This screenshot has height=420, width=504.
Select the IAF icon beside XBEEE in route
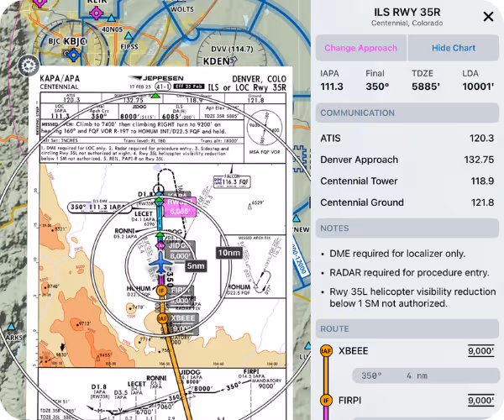tap(326, 351)
